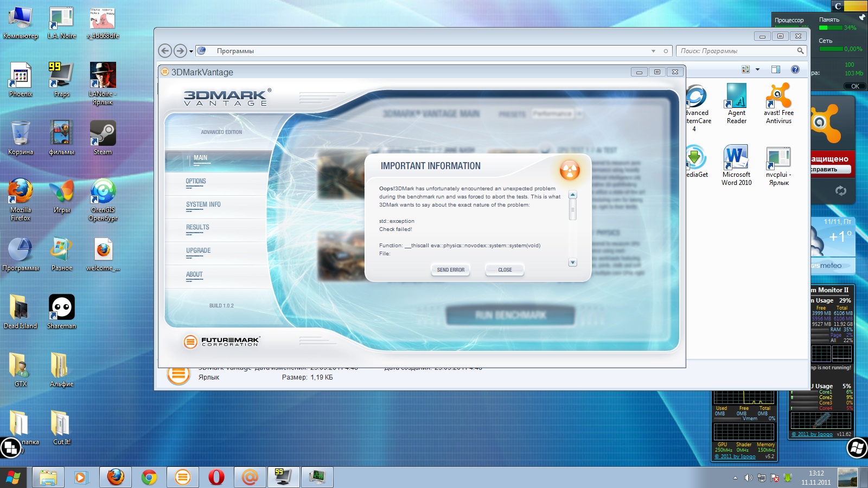Show hidden icons in the system tray
Screen dimensions: 868x488
pyautogui.click(x=735, y=478)
